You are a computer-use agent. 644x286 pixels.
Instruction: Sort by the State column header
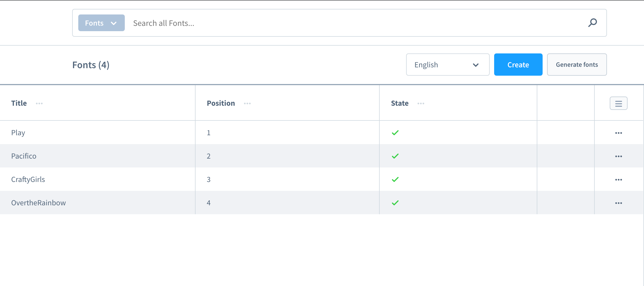point(400,103)
